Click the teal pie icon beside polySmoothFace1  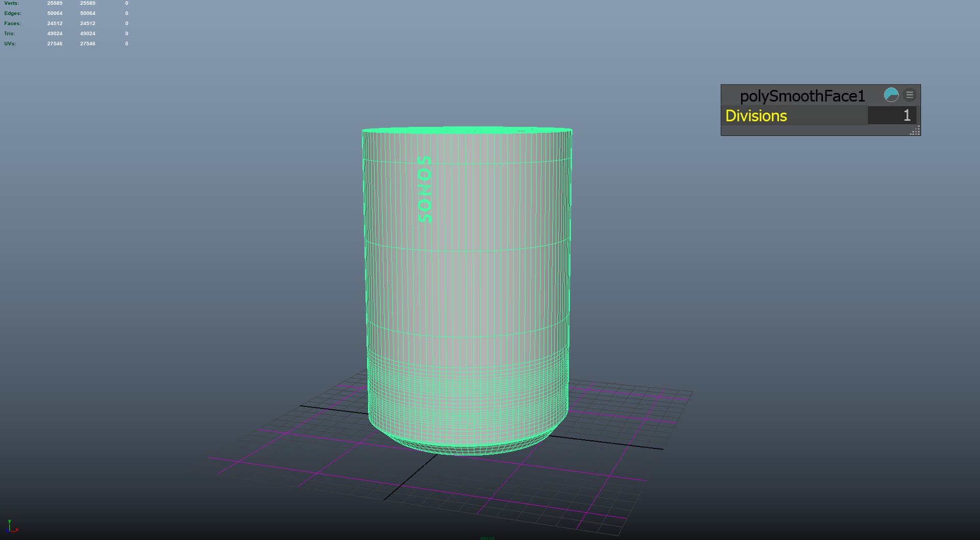[891, 95]
